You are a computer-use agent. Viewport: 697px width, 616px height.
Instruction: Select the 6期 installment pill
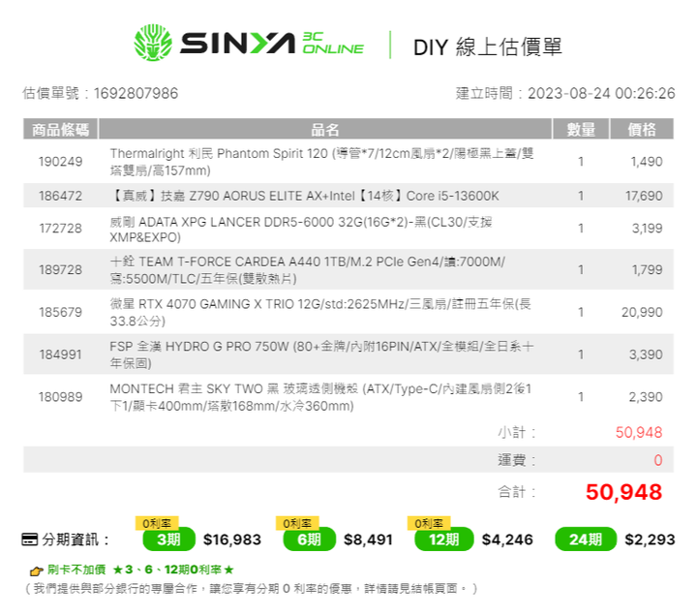[310, 539]
